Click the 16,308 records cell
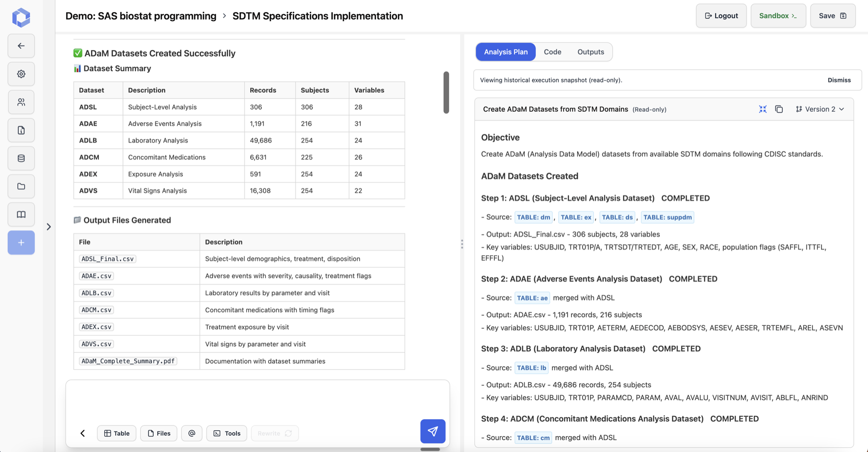Screen dimensions: 868x452 270,191
